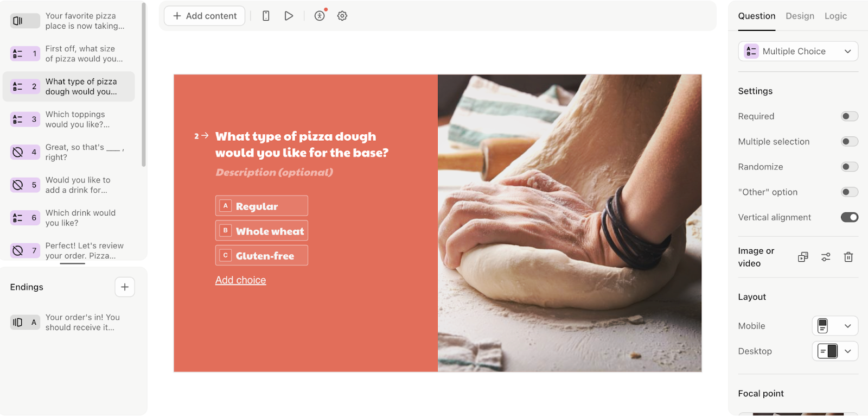Click the replace image icon
The height and width of the screenshot is (416, 868).
(803, 257)
